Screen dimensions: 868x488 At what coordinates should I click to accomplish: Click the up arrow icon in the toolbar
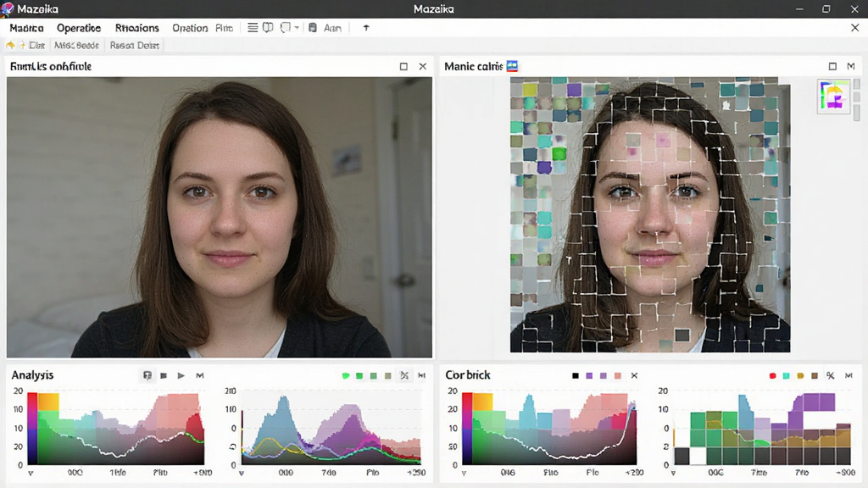[366, 28]
